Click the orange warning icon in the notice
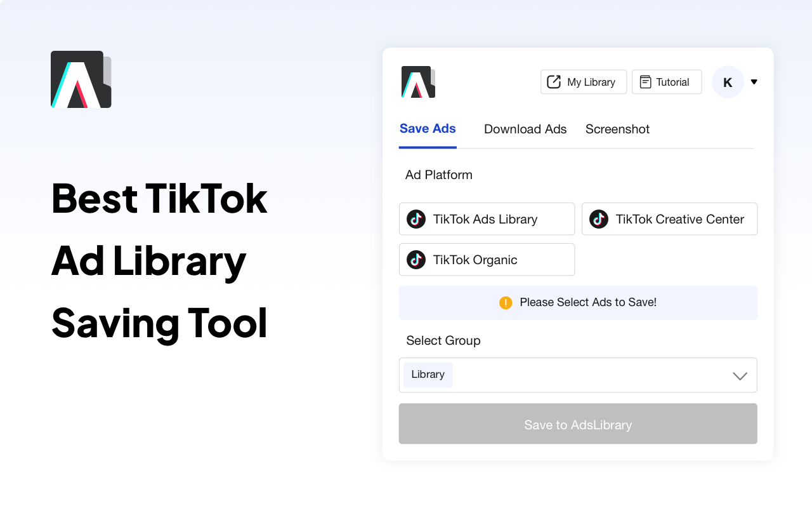 pos(506,303)
